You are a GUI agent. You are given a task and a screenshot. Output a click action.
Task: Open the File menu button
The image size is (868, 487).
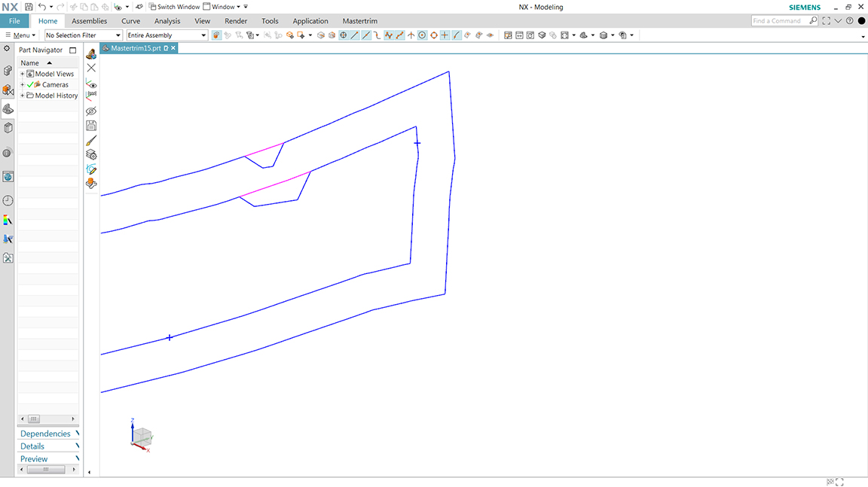[14, 21]
